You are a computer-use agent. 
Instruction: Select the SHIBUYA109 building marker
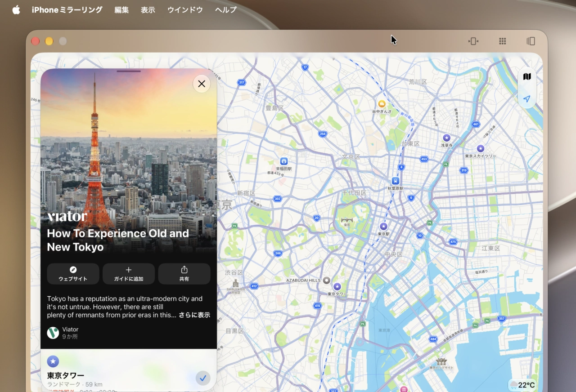[235, 284]
